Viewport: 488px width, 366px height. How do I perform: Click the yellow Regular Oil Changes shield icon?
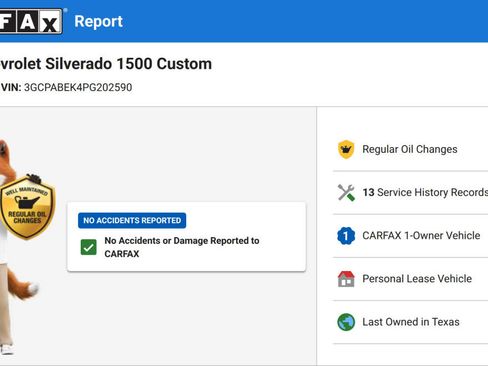(346, 149)
